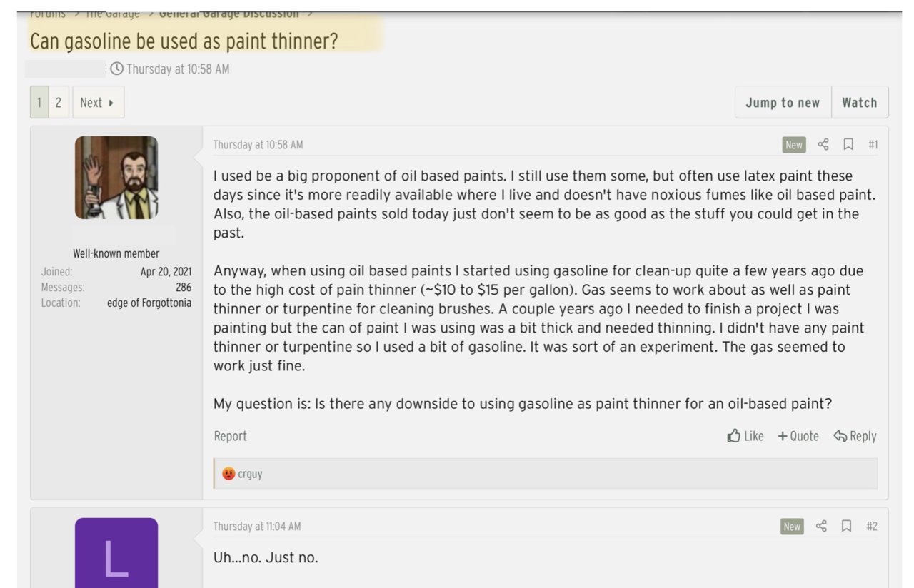Reply to the first post

click(855, 436)
